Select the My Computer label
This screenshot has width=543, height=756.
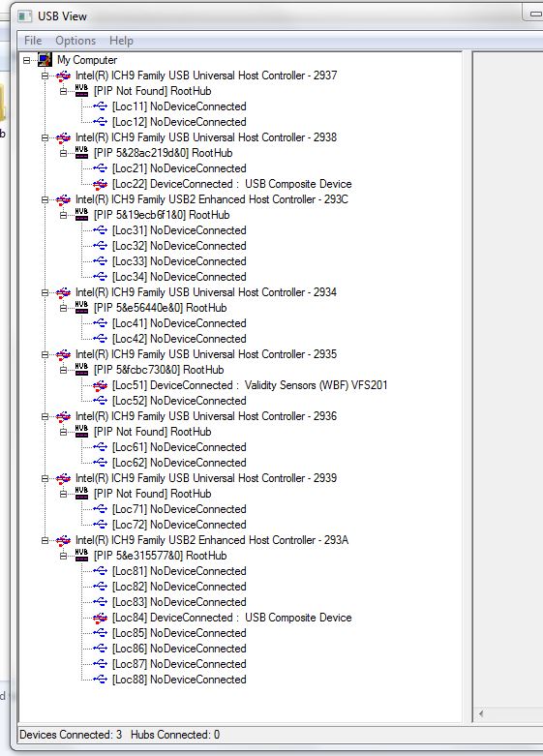[x=87, y=60]
